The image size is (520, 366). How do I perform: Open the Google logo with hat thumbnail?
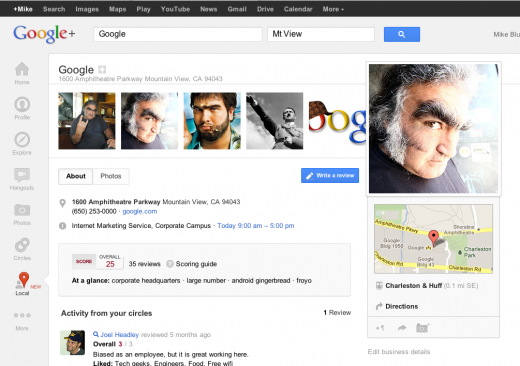click(x=337, y=121)
